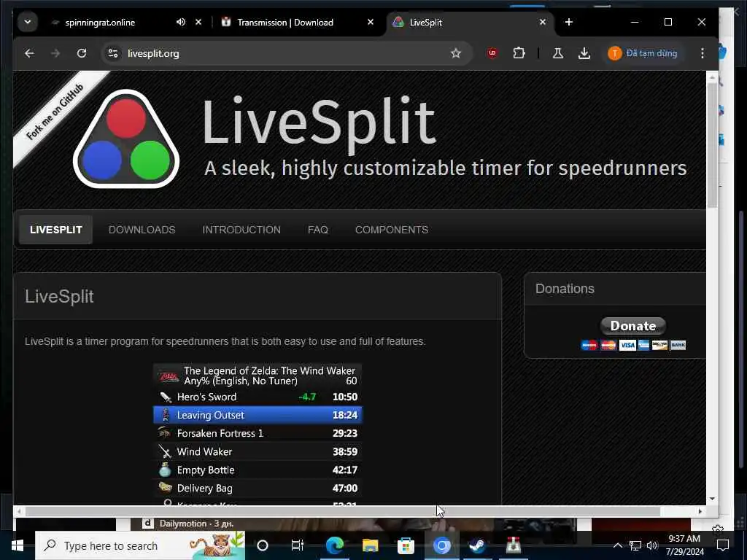View site information icon in address bar
The width and height of the screenshot is (747, 560).
pyautogui.click(x=113, y=53)
